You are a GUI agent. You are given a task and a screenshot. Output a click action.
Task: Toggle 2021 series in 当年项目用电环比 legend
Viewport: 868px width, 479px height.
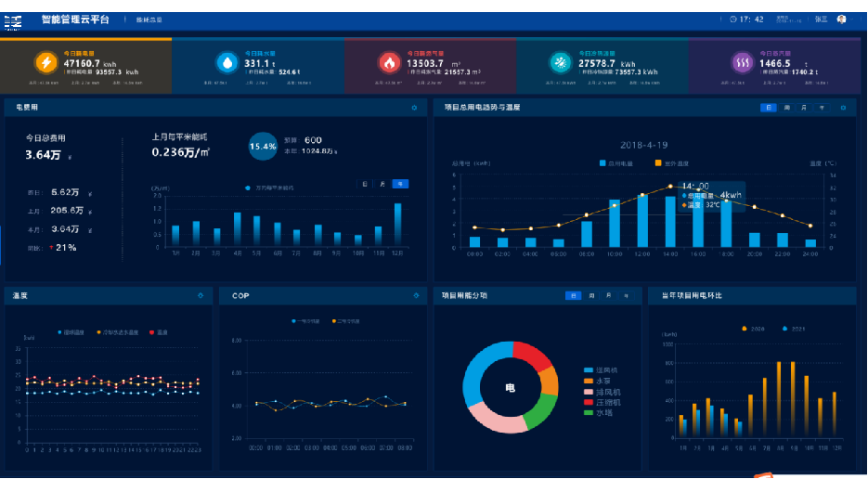click(x=791, y=329)
